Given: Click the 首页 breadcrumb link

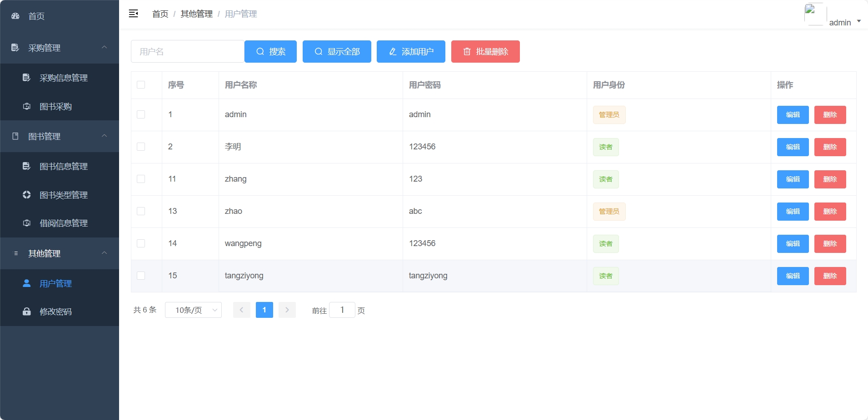Looking at the screenshot, I should pyautogui.click(x=160, y=14).
